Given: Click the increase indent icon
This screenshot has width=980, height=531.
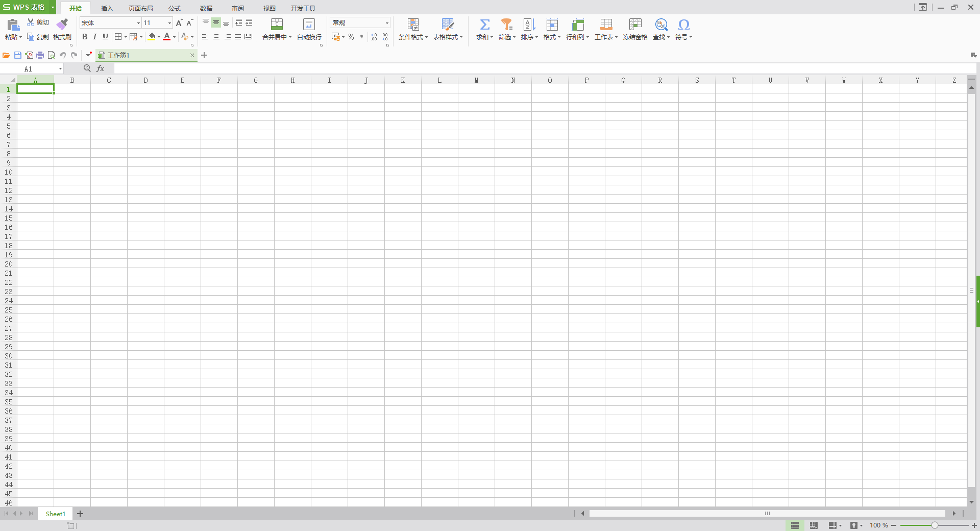Looking at the screenshot, I should tap(249, 22).
